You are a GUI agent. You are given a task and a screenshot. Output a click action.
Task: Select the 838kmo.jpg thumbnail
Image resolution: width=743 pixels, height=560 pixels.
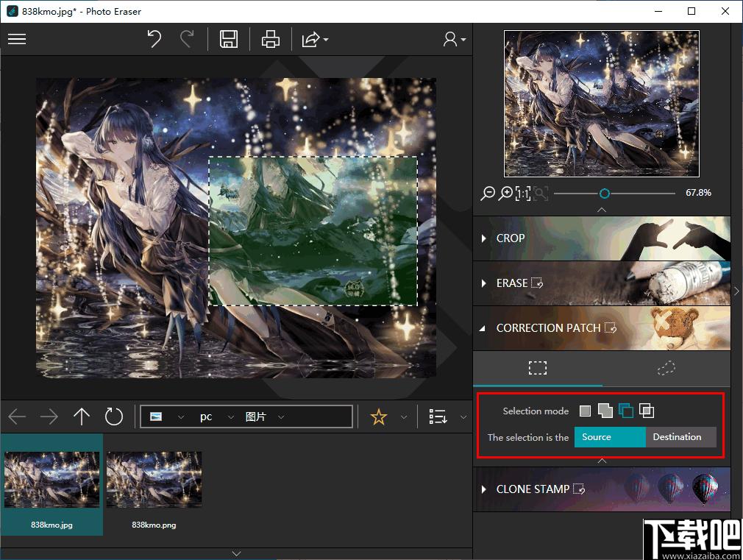[52, 479]
